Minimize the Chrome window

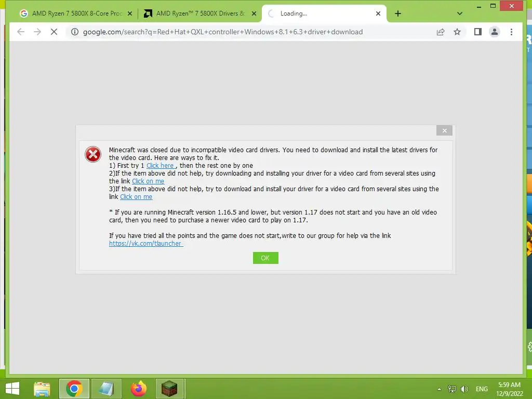coord(478,6)
